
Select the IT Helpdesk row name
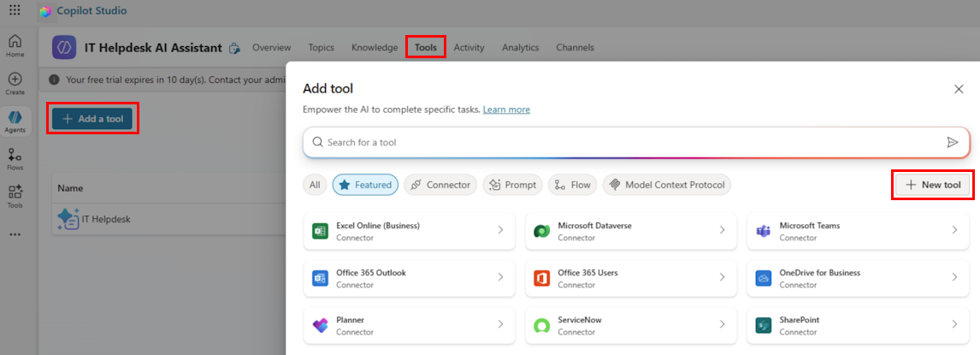point(106,219)
